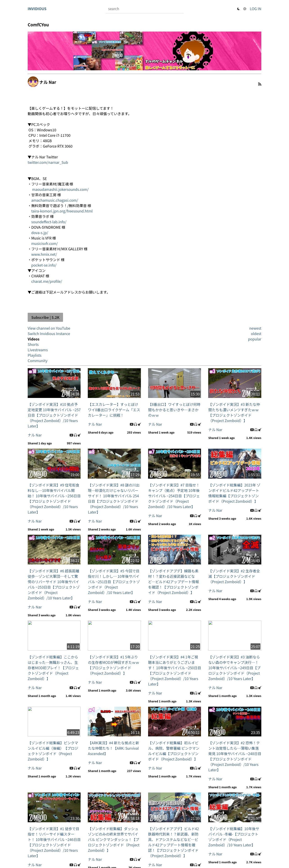Open title 【ゾンボイド実況】#6 超長距離徒歩
The height and width of the screenshot is (868, 289).
(x=54, y=584)
